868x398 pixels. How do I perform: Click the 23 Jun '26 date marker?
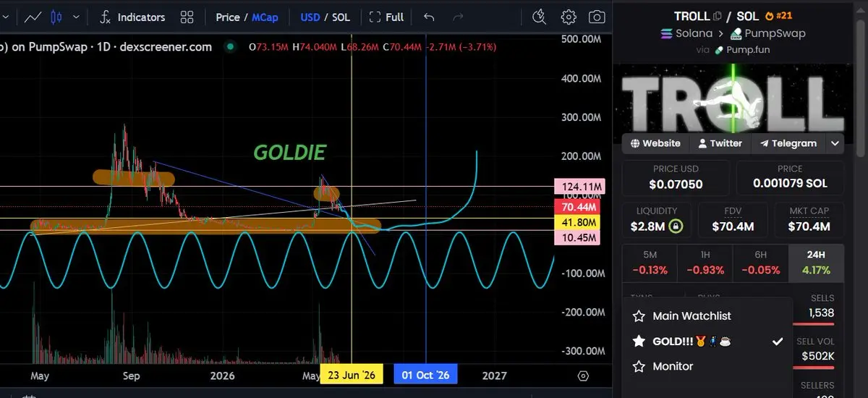pyautogui.click(x=351, y=375)
